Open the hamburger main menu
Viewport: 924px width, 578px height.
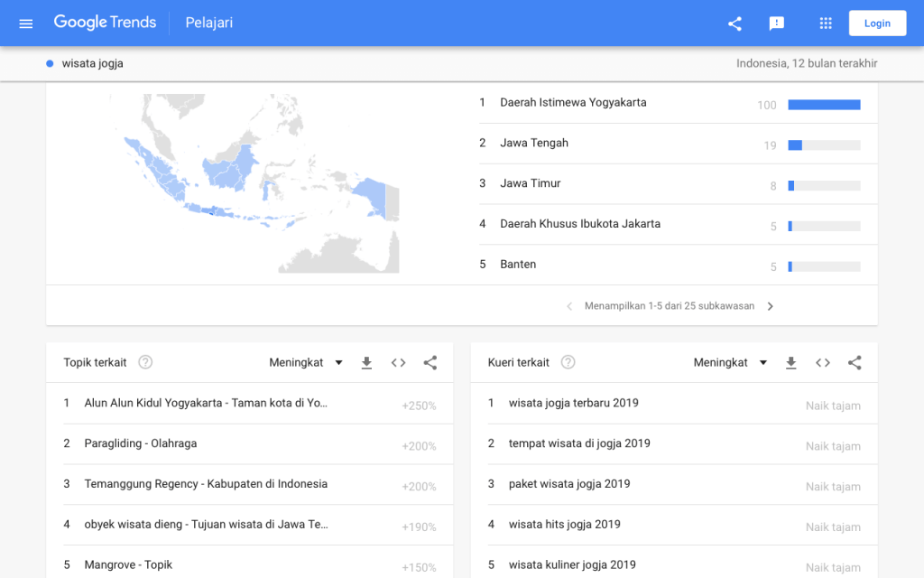tap(26, 23)
